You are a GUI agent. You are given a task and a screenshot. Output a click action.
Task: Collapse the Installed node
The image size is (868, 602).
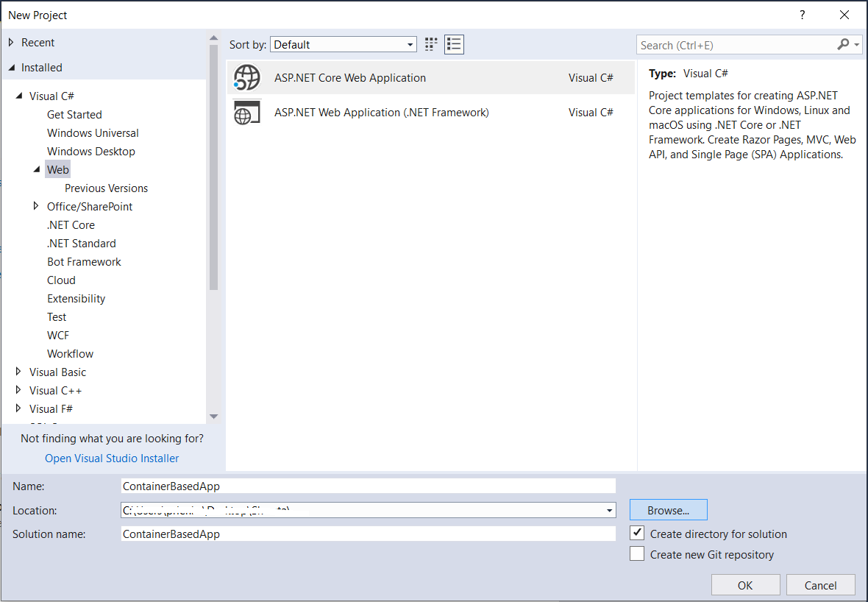[12, 68]
